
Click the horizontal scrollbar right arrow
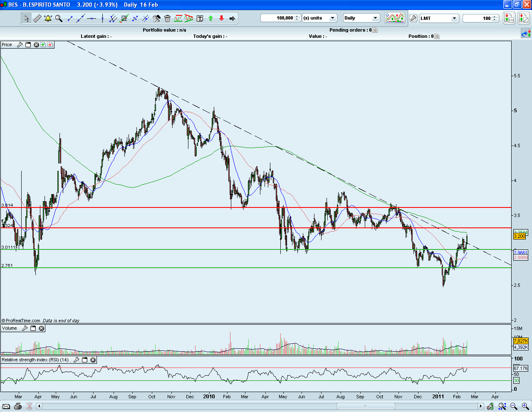(x=481, y=406)
